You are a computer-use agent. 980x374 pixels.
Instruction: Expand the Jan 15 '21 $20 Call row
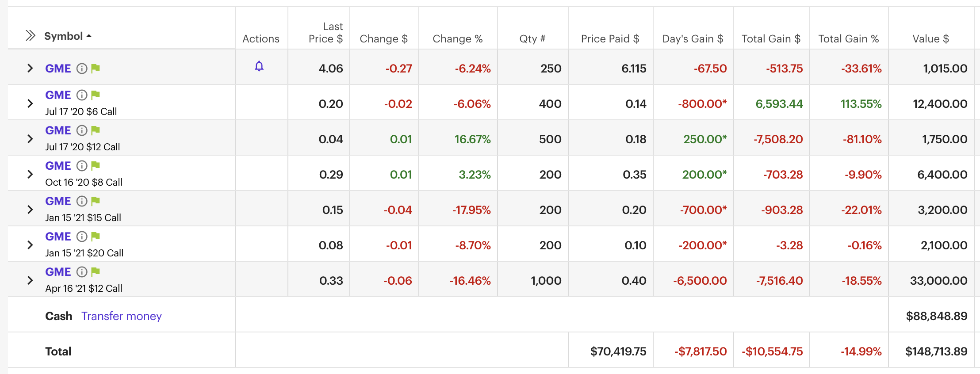(30, 245)
